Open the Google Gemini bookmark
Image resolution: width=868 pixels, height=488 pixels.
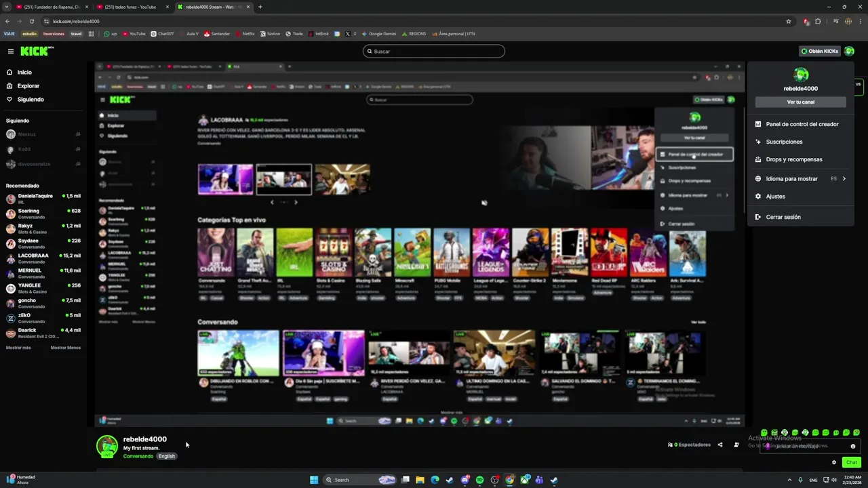coord(379,34)
